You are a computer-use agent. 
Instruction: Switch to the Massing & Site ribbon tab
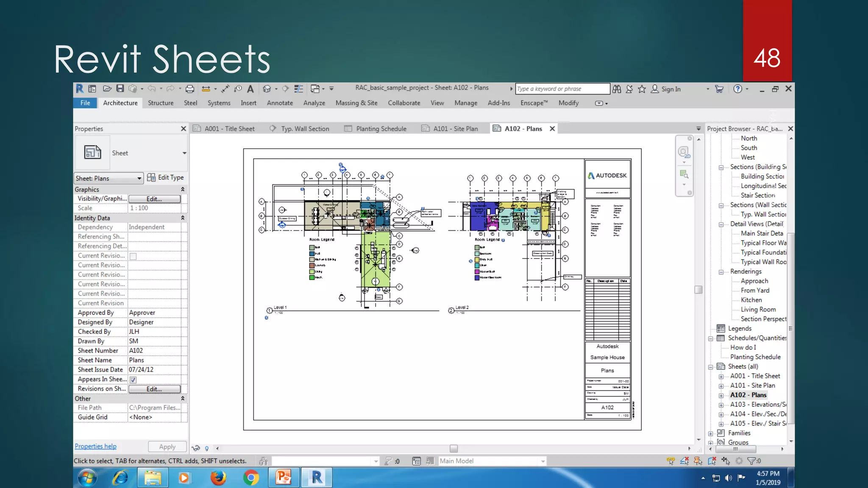click(356, 103)
